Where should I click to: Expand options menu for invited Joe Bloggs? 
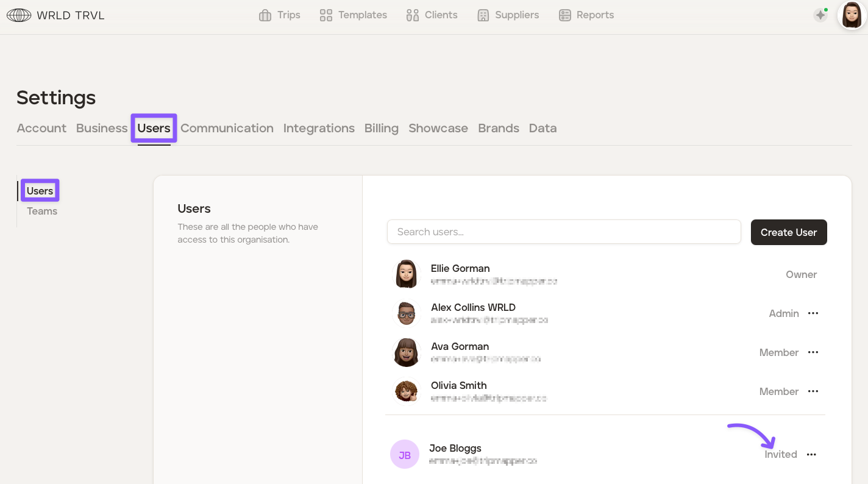click(x=811, y=455)
